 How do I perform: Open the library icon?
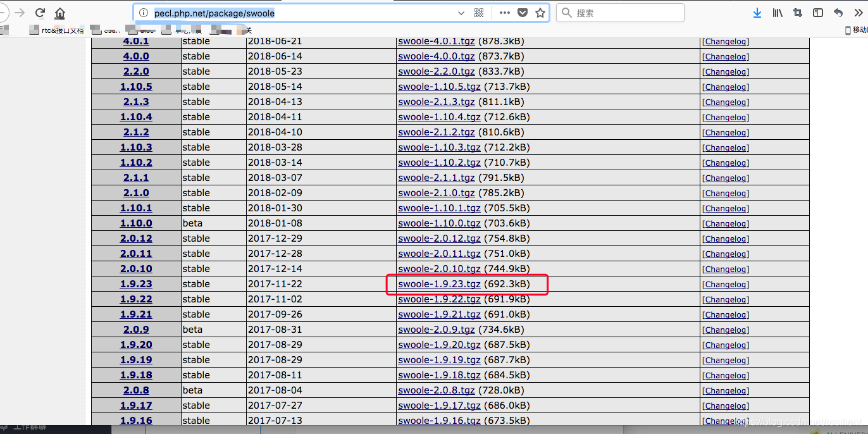click(778, 13)
